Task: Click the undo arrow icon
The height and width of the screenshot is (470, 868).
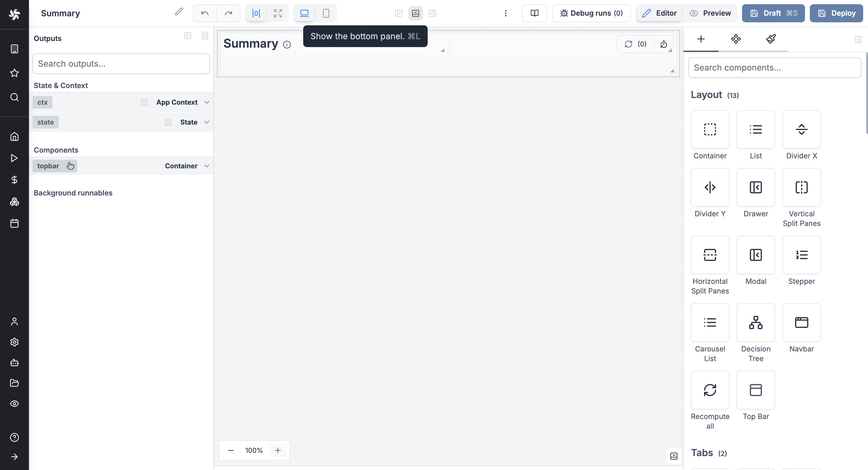Action: [205, 13]
